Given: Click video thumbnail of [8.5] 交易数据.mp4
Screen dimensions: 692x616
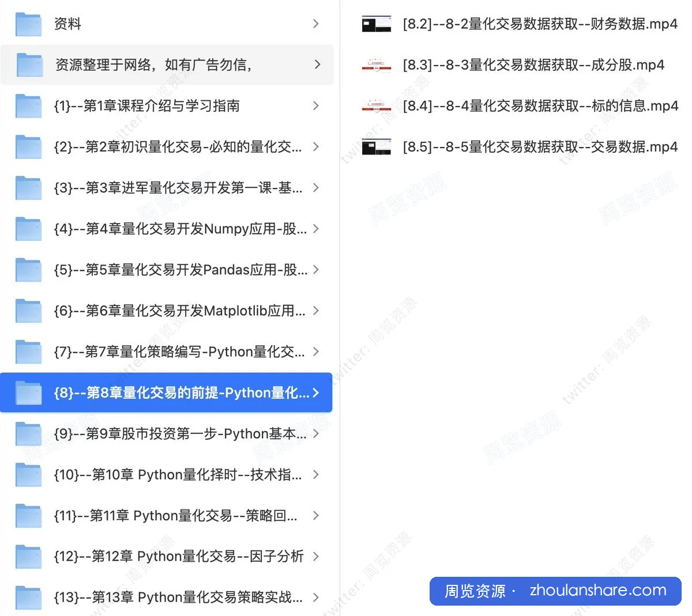Looking at the screenshot, I should pyautogui.click(x=377, y=147).
